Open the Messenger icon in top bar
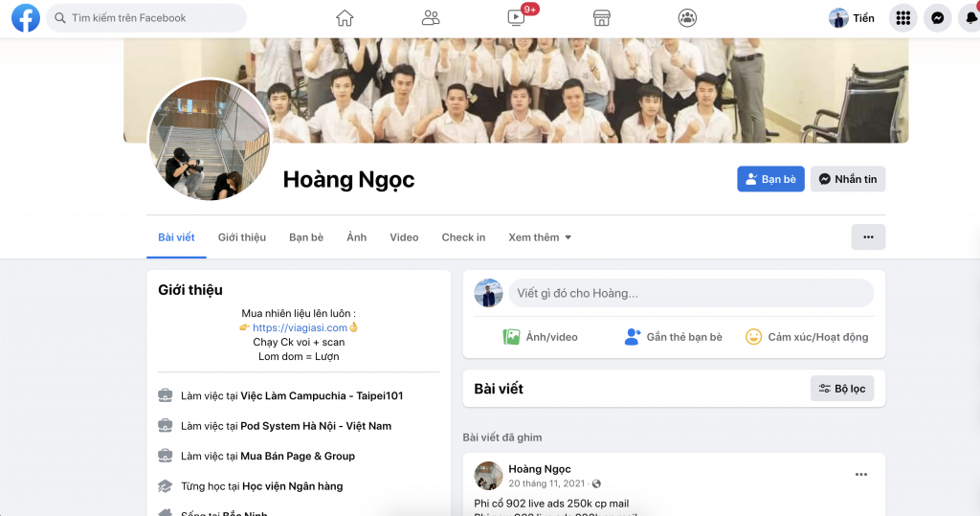980x516 pixels. coord(939,18)
